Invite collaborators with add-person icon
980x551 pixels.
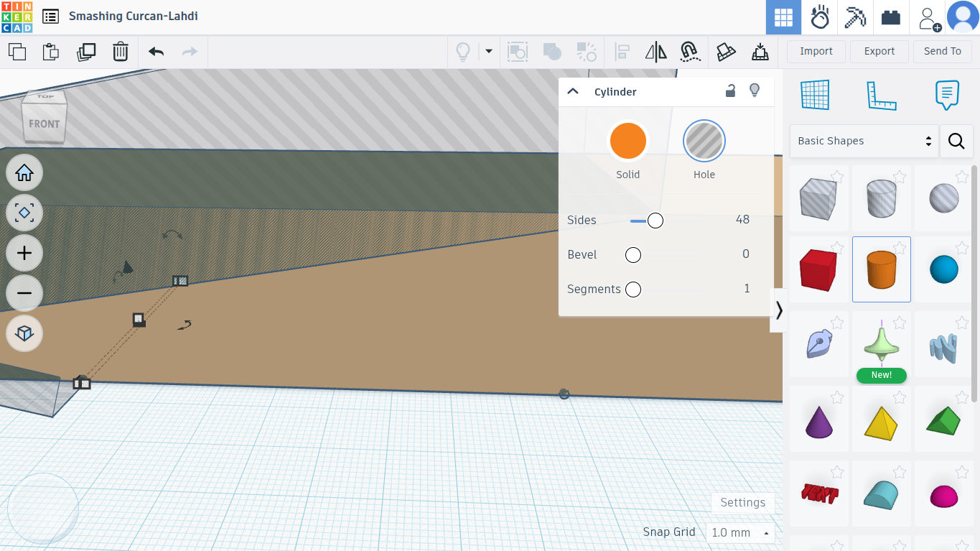pos(930,18)
